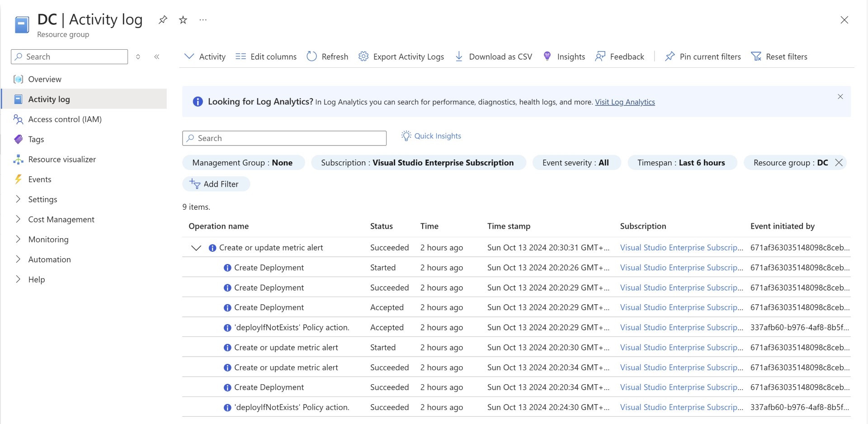Image resolution: width=868 pixels, height=424 pixels.
Task: Click the info icon of the Log Analytics banner
Action: [x=198, y=102]
